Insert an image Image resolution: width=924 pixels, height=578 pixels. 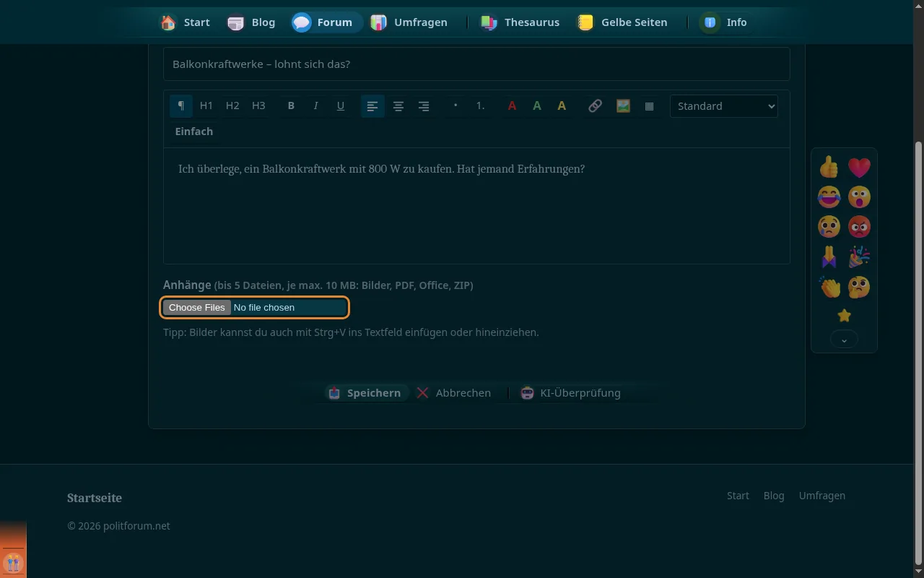tap(623, 105)
